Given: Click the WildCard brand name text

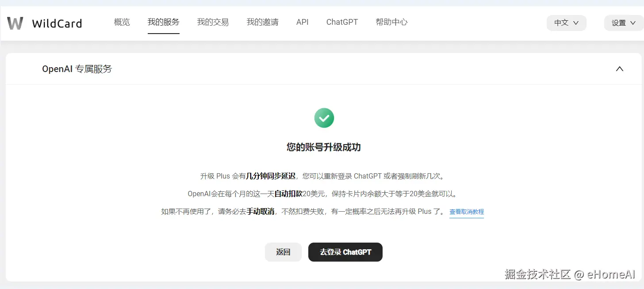Looking at the screenshot, I should click(57, 23).
